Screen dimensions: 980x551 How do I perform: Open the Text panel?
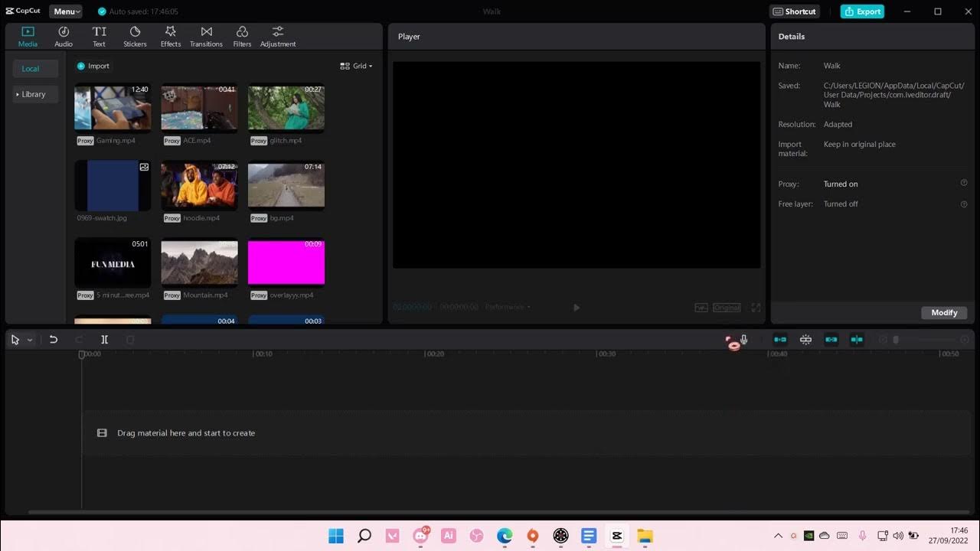[100, 36]
